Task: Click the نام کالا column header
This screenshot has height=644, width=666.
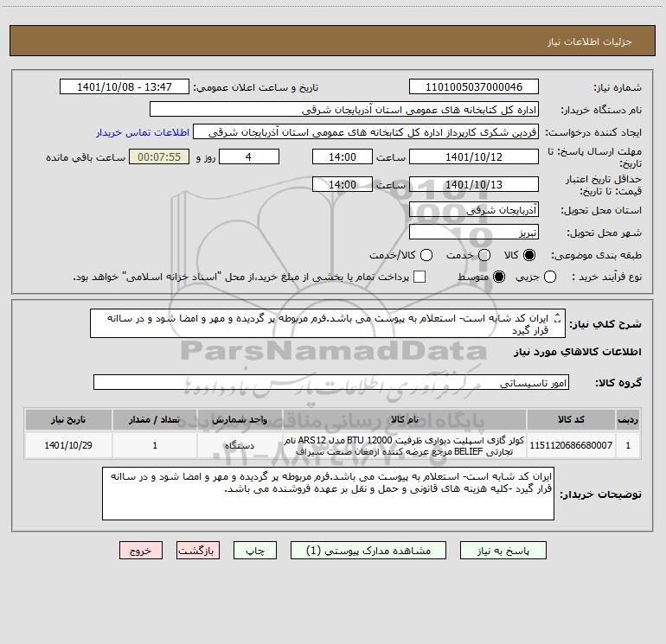Action: click(x=405, y=419)
